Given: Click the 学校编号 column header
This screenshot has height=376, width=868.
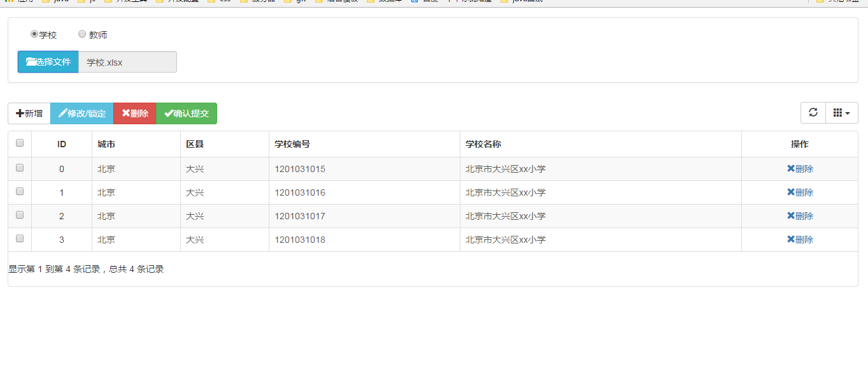Looking at the screenshot, I should (x=365, y=144).
